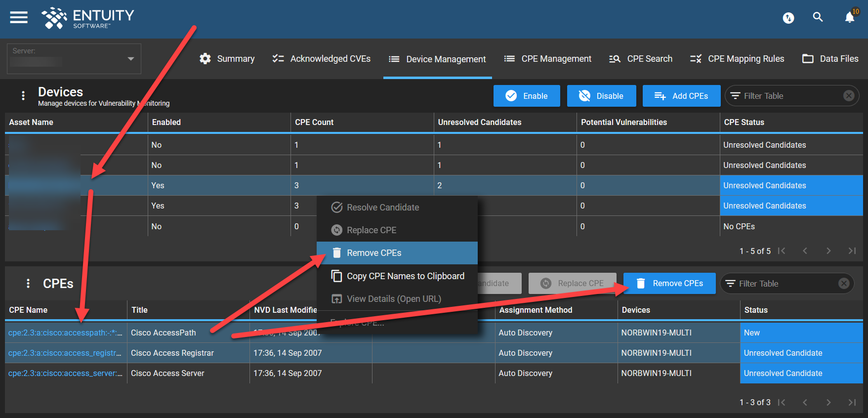Go to first page of Devices table

pos(782,251)
